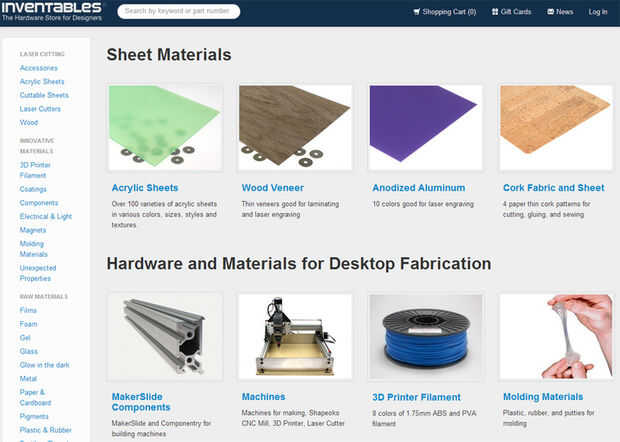Click 'Hardware and Materials for Desktop Fabrication' heading

point(299,264)
